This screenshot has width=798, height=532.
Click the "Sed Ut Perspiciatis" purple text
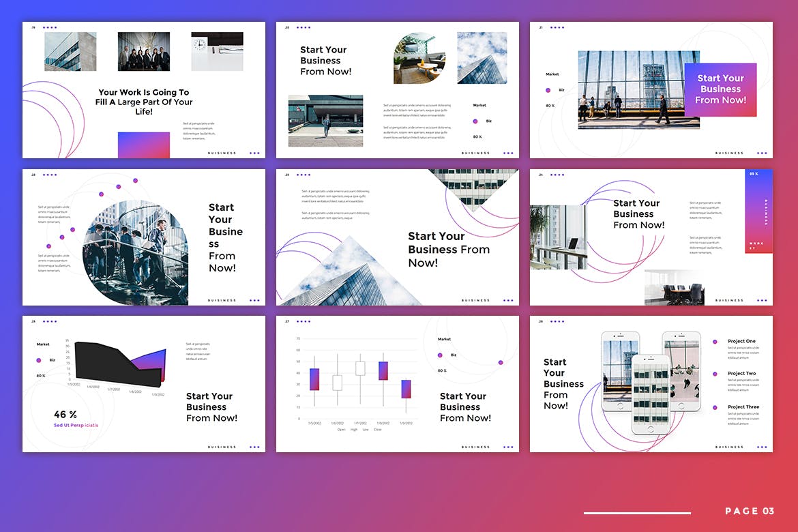pos(76,426)
